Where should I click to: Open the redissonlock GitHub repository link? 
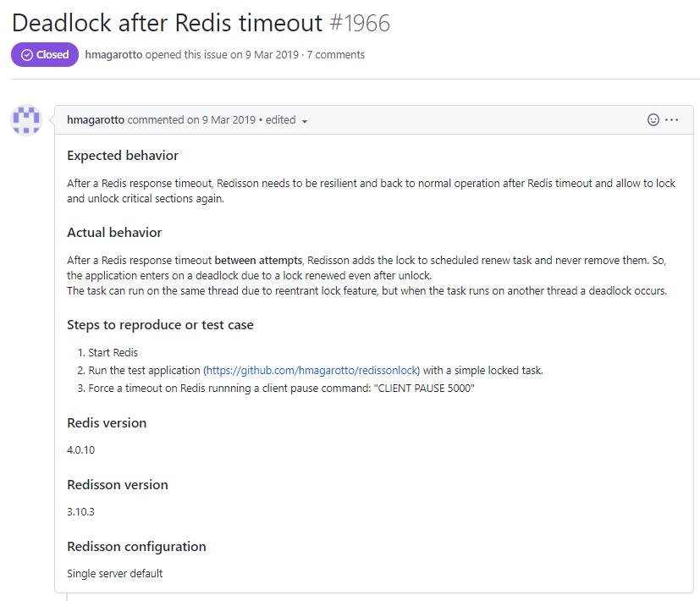311,370
